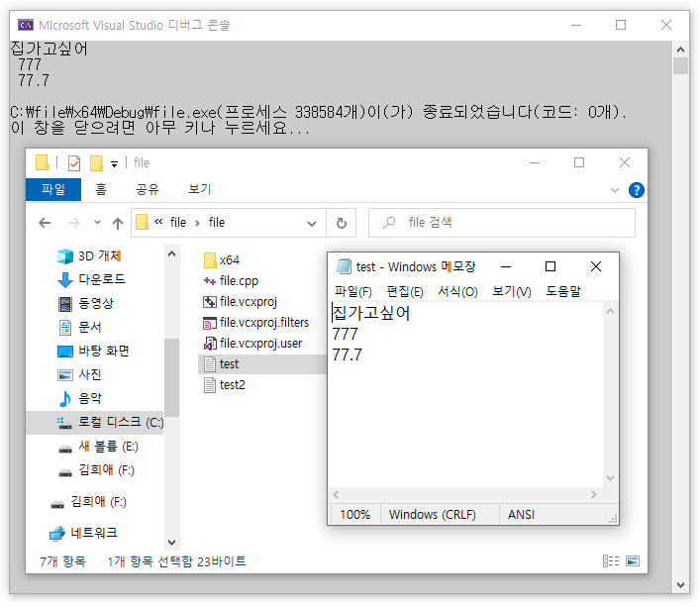Select file.vcxproj.user item
The image size is (700, 607).
point(252,344)
